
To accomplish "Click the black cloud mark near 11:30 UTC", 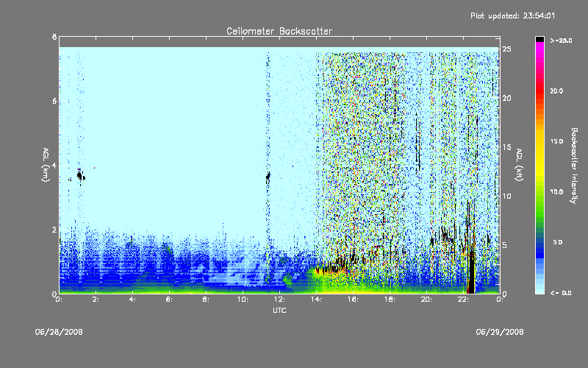I will (x=268, y=177).
